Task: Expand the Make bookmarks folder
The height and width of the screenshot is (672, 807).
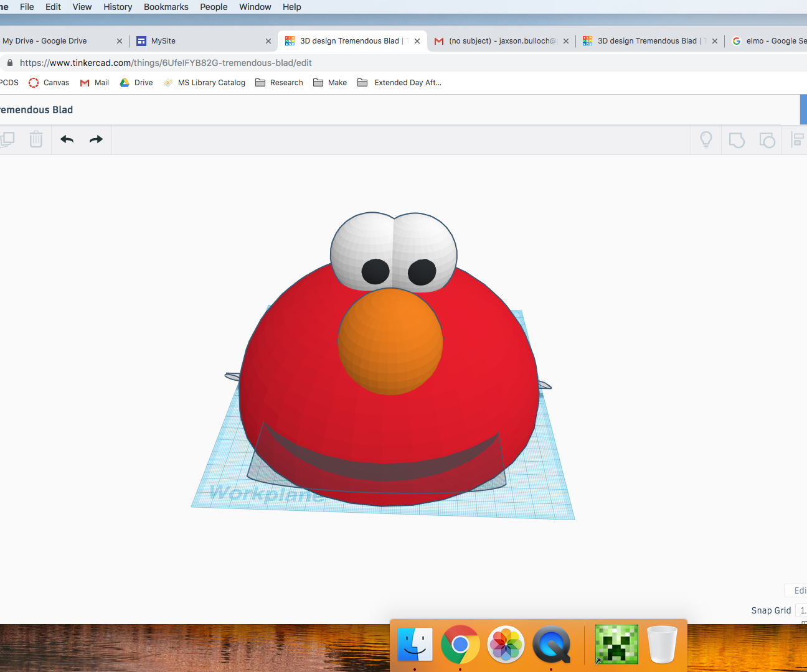Action: (330, 83)
